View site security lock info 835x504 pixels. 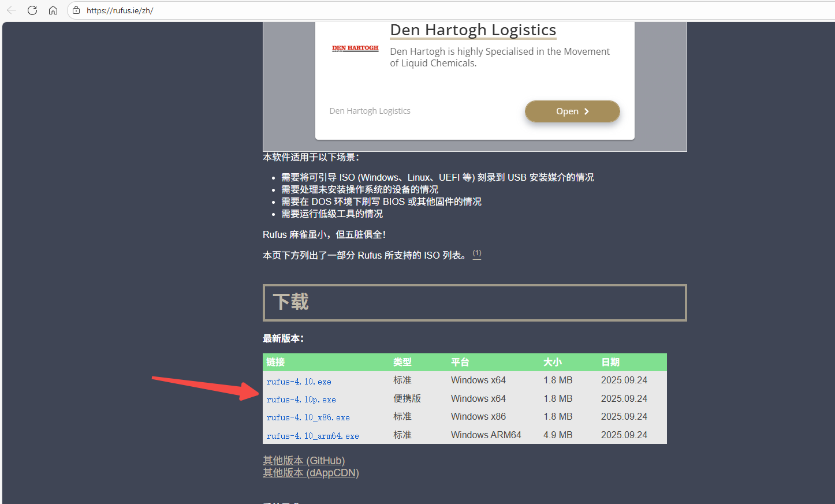76,10
